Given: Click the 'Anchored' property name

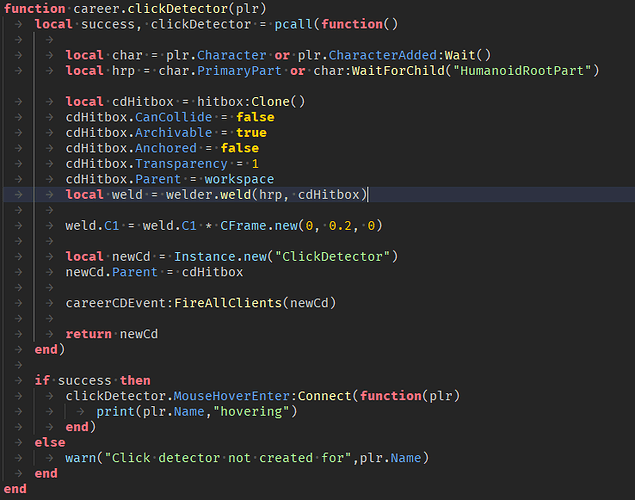Looking at the screenshot, I should pyautogui.click(x=166, y=148).
